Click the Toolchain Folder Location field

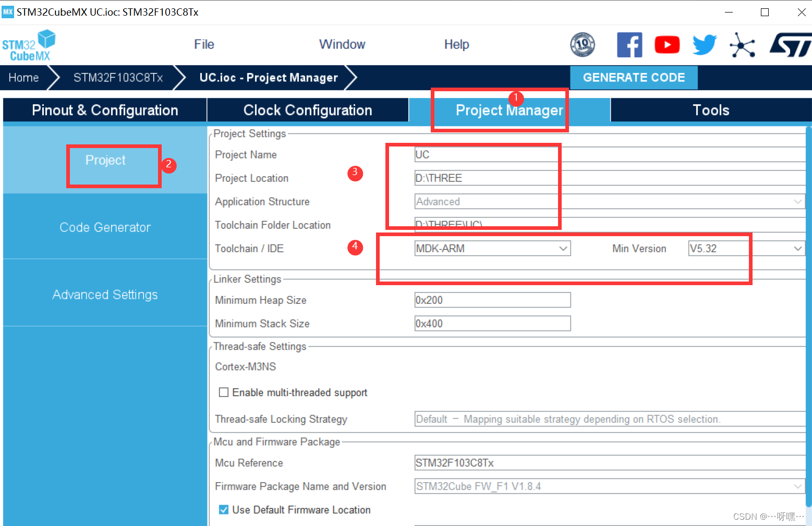tap(610, 225)
